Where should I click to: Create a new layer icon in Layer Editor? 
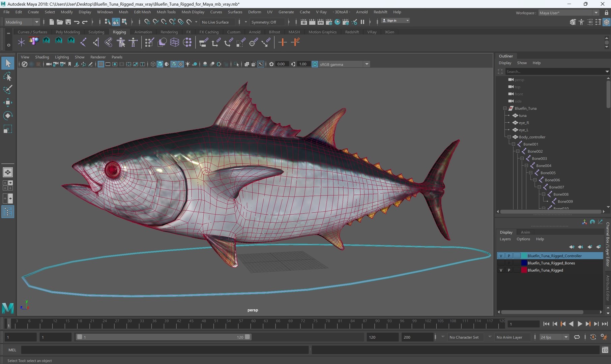pos(589,247)
